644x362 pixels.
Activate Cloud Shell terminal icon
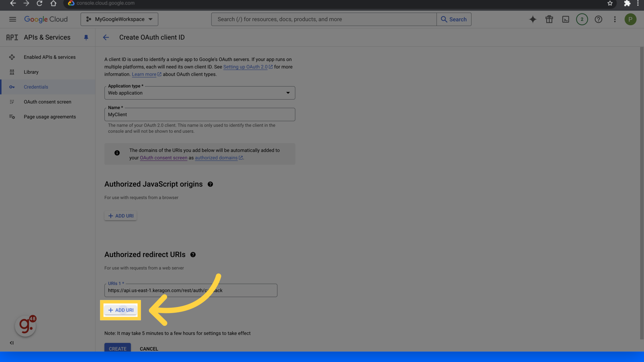point(566,19)
